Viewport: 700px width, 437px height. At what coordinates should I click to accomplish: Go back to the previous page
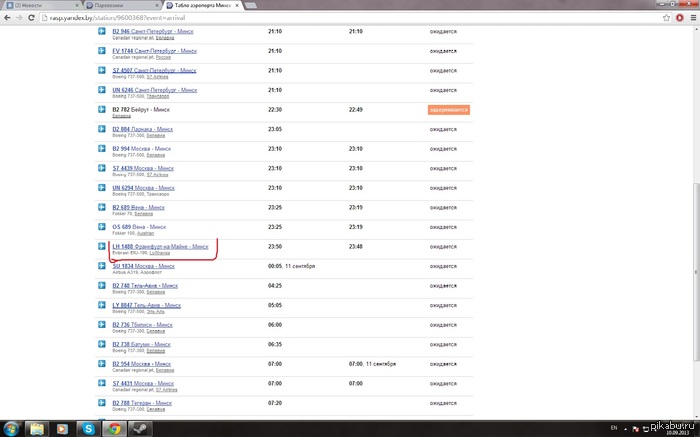(x=7, y=18)
